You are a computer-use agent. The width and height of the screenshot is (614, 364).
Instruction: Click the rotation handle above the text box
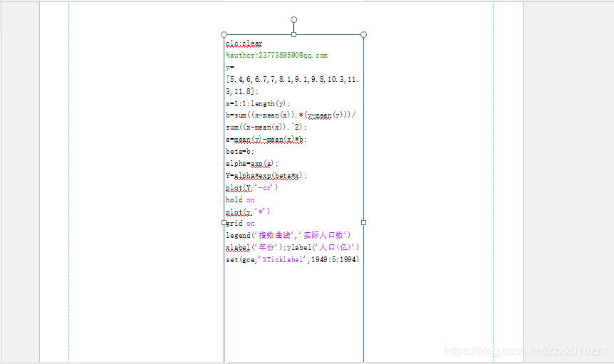tap(293, 20)
